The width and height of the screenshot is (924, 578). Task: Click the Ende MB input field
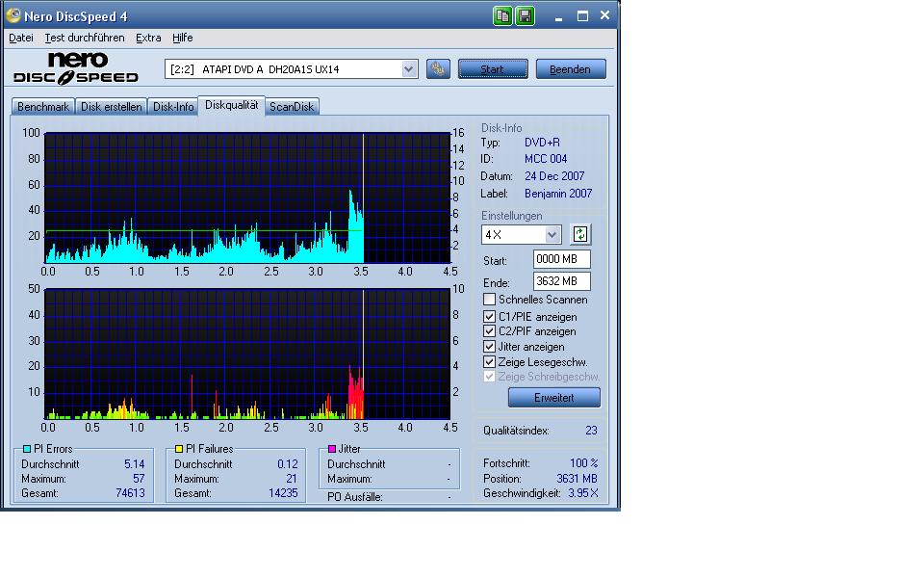561,281
